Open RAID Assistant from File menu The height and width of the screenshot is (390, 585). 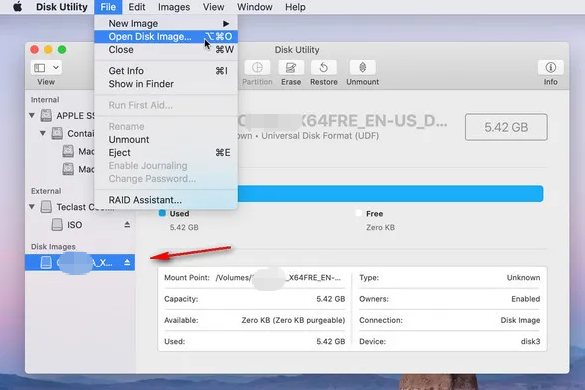tap(166, 200)
